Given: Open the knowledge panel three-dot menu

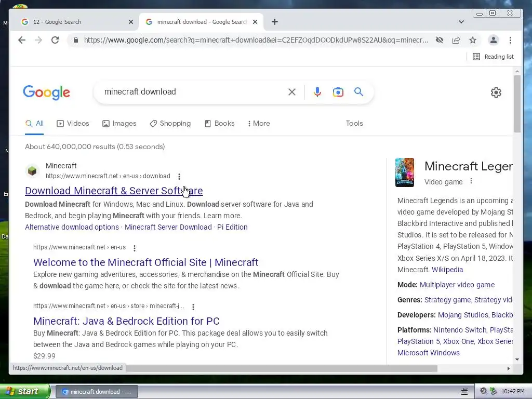Looking at the screenshot, I should pyautogui.click(x=471, y=181).
